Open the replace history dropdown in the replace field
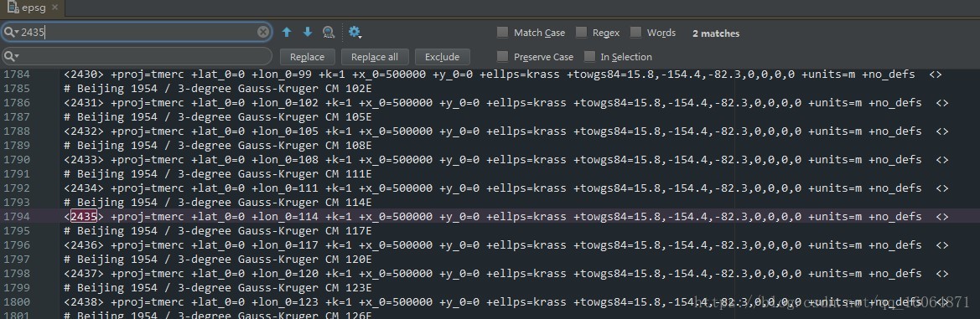Viewport: 980px width, 319px height. (x=12, y=57)
